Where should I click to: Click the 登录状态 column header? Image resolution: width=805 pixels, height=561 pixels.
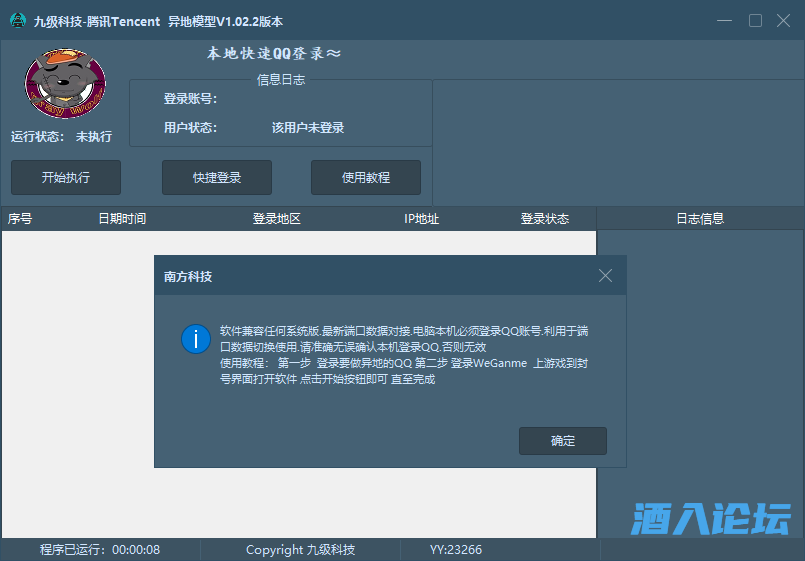(545, 219)
